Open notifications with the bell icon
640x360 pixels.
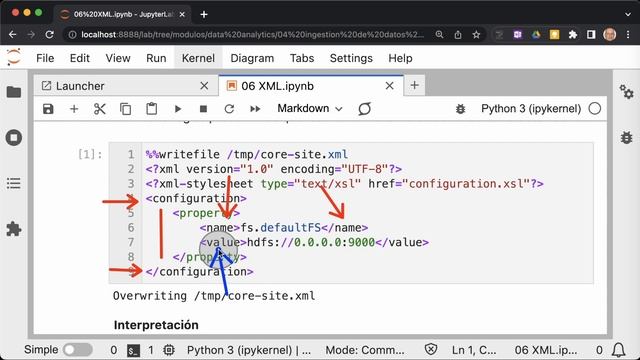tap(618, 350)
